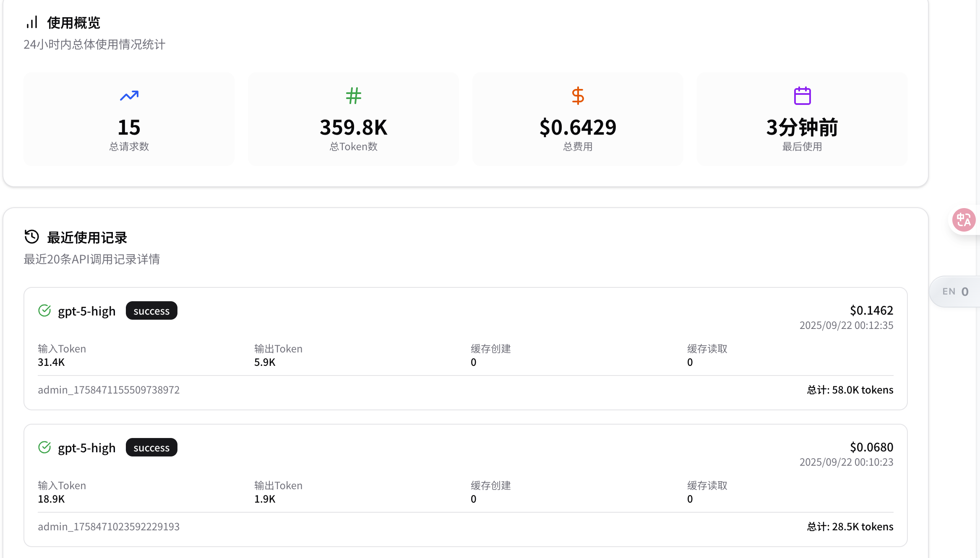Viewport: 980px width, 558px height.
Task: Click 总计: 28.5K tokens on second record
Action: (x=850, y=527)
